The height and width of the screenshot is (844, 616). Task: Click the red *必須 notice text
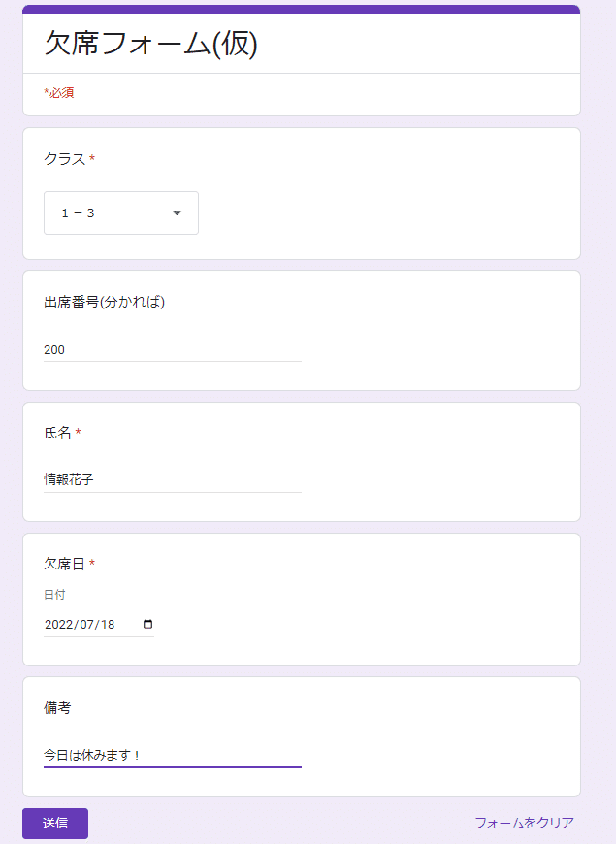tap(59, 92)
